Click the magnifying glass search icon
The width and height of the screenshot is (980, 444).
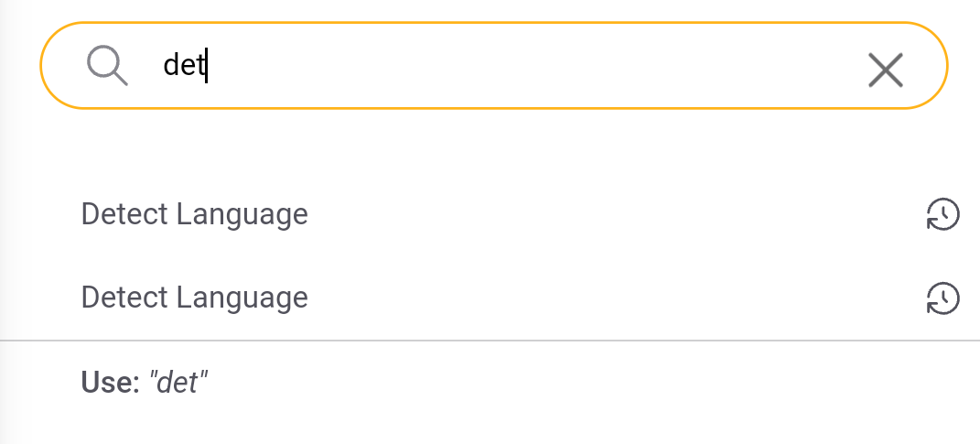[x=107, y=66]
